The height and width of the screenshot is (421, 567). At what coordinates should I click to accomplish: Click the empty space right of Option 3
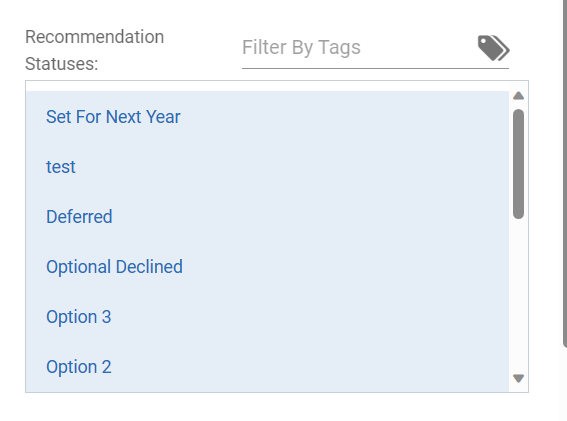click(310, 316)
